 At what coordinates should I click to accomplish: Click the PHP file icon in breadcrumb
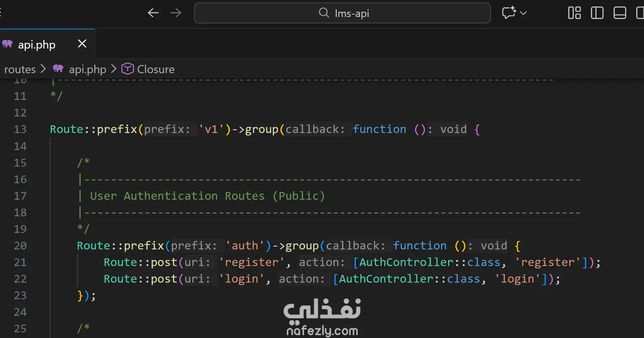click(x=58, y=69)
